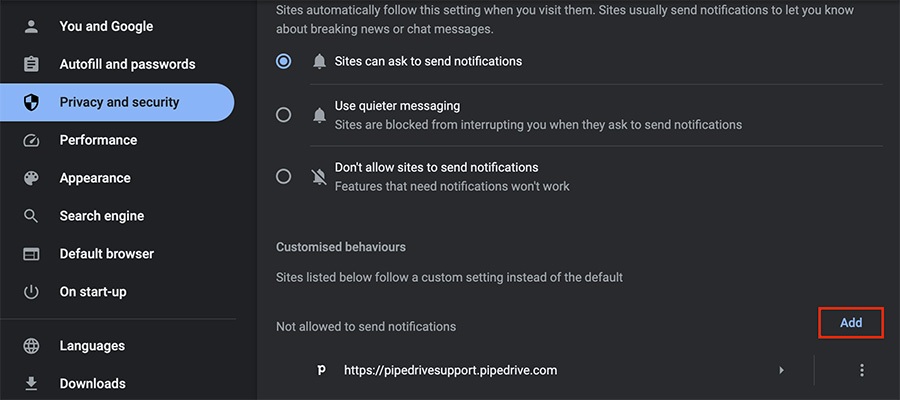Click the Pipedrive favicon in site list
Image resolution: width=900 pixels, height=400 pixels.
coord(321,370)
